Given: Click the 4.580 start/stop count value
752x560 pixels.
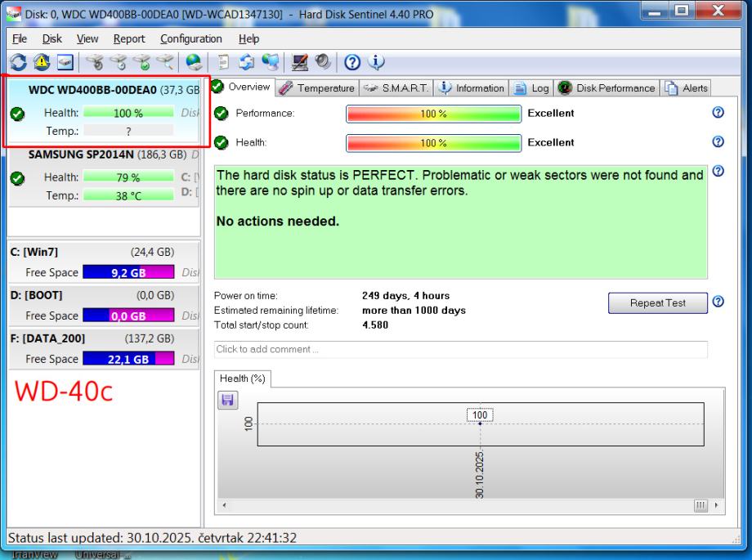Looking at the screenshot, I should click(x=375, y=325).
